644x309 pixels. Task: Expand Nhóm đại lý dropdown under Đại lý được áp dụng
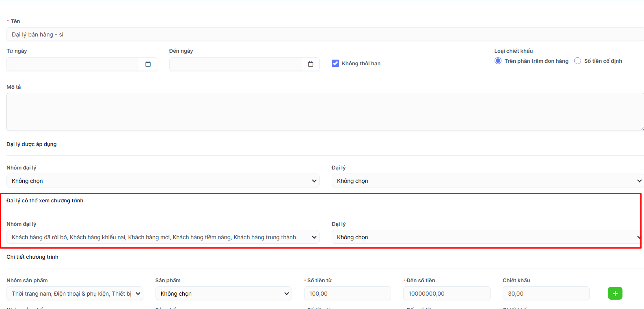tap(163, 181)
